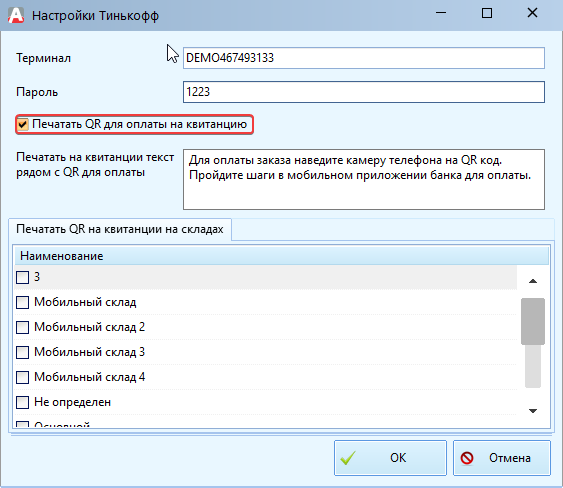Close the settings dialog with X icon
Image resolution: width=563 pixels, height=488 pixels.
pos(532,13)
